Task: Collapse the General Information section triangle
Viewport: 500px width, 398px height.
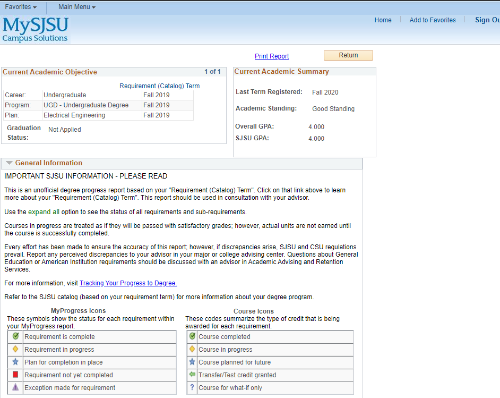Action: [x=9, y=163]
